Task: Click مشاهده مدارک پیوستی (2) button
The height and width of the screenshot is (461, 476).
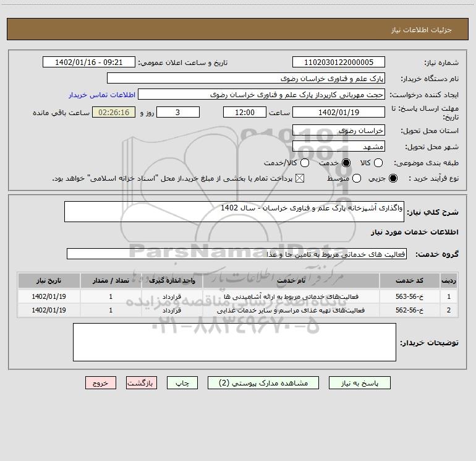Action: pos(263,383)
